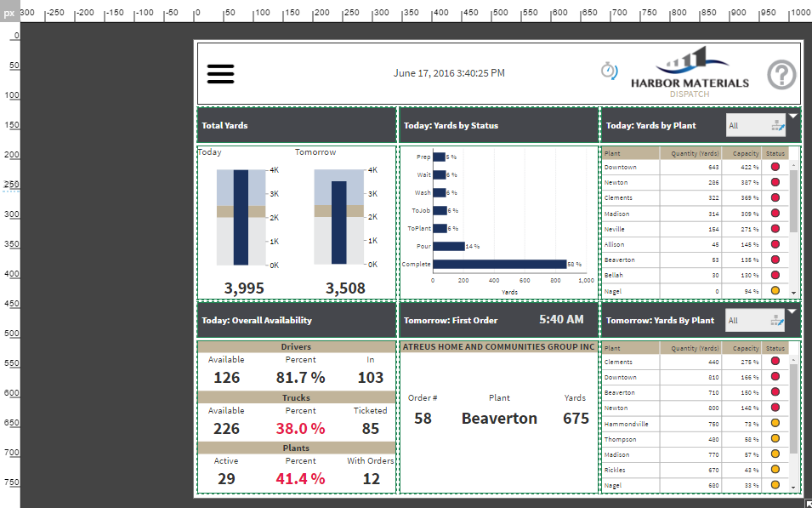Click the Trucks section band

tap(297, 397)
